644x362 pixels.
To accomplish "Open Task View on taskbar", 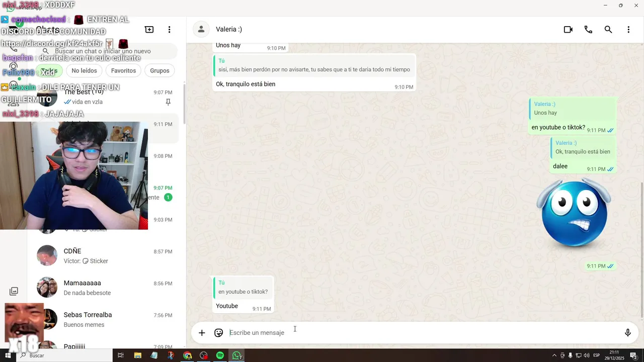I will click(x=121, y=355).
